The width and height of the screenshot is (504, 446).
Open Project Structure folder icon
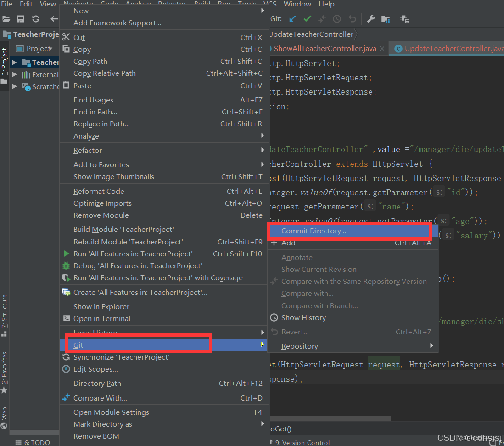click(x=386, y=19)
